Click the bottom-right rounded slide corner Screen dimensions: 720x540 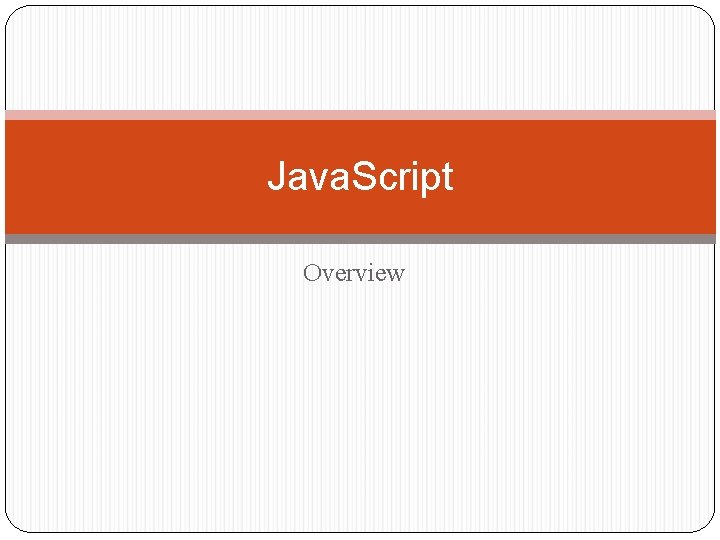[708, 525]
